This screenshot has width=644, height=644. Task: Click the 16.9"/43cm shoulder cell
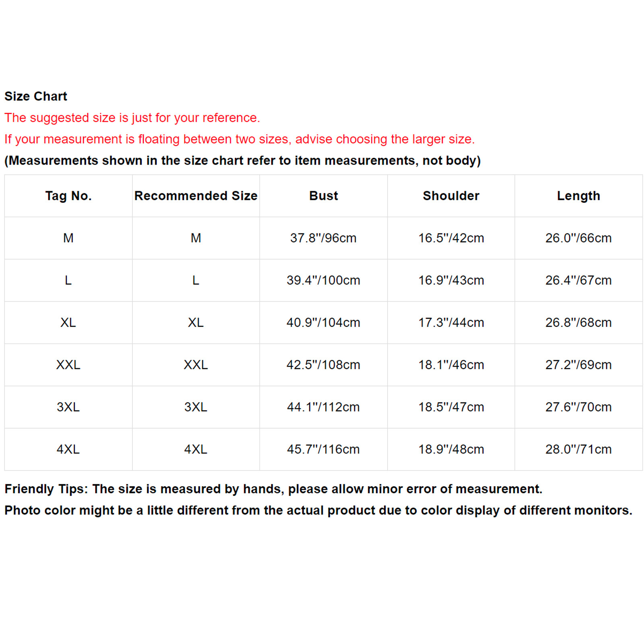(x=451, y=280)
